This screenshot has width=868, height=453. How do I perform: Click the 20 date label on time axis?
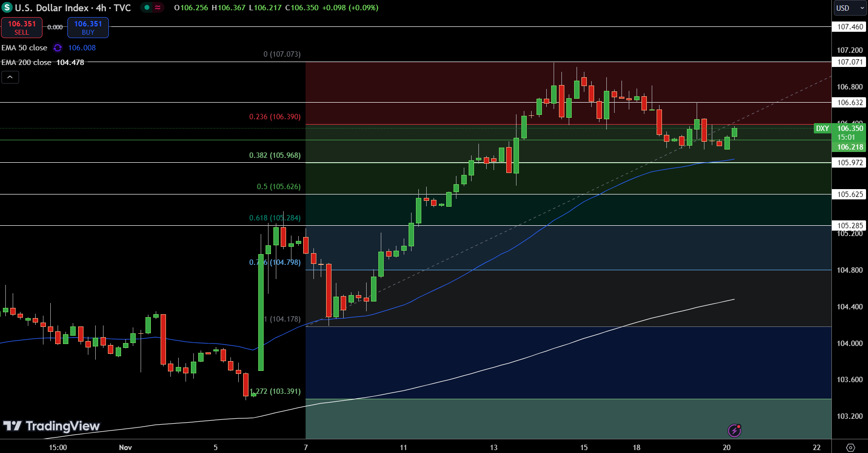click(x=726, y=448)
